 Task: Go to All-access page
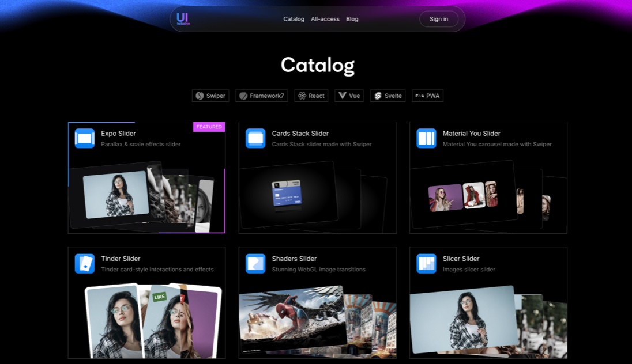point(325,19)
